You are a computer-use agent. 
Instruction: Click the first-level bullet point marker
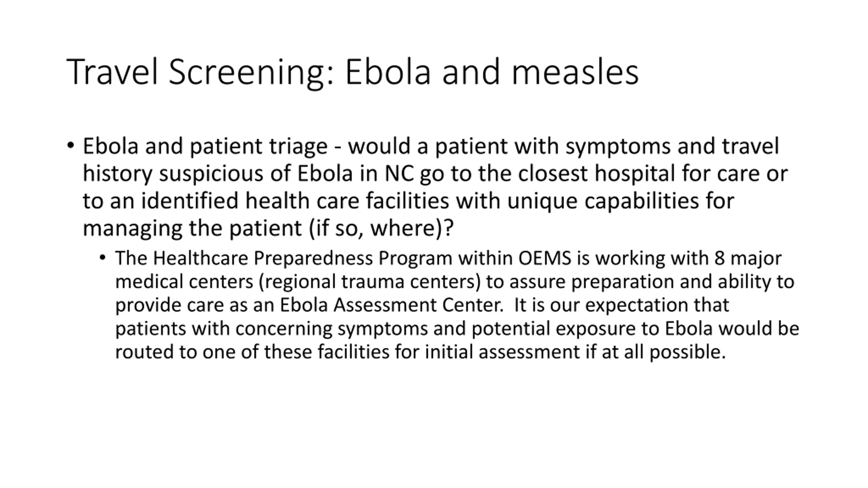71,146
